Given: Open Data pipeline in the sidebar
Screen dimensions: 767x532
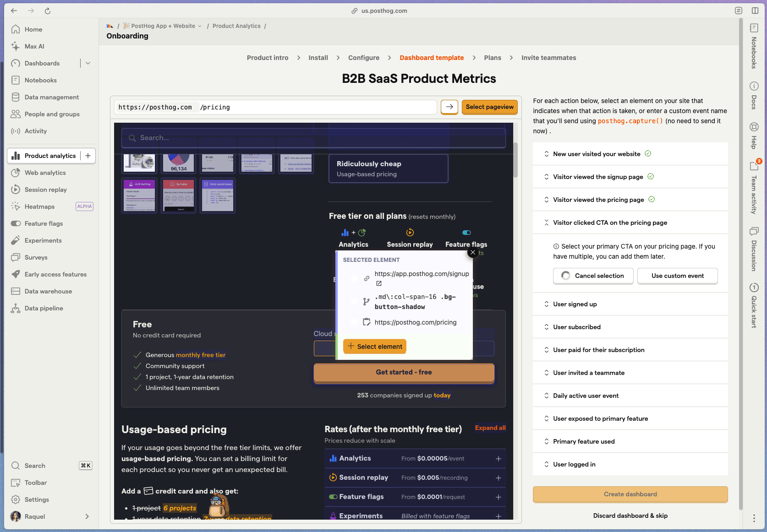Looking at the screenshot, I should (x=44, y=308).
